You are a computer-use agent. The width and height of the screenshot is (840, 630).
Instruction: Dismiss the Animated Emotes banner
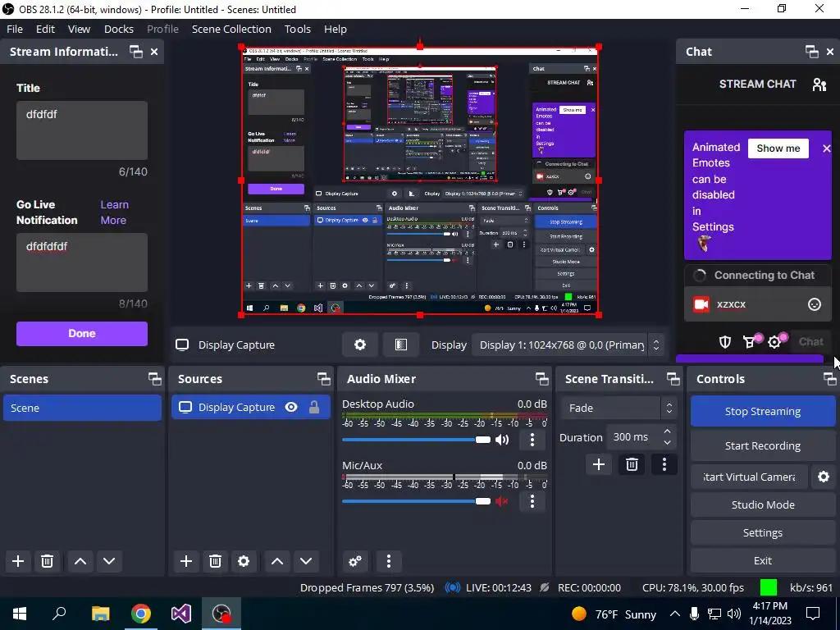coord(827,149)
